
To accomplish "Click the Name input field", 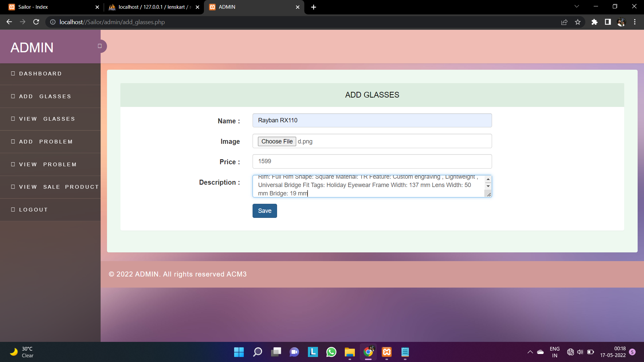I will coord(372,120).
